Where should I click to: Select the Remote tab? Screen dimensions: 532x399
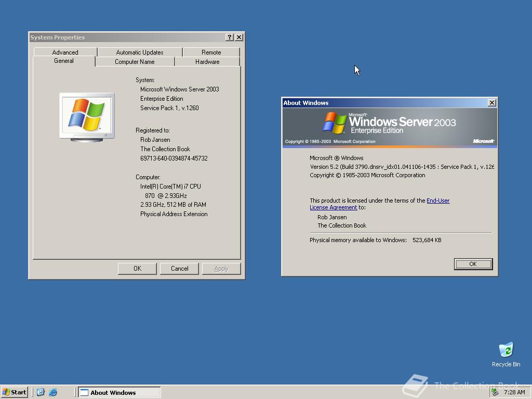point(211,52)
